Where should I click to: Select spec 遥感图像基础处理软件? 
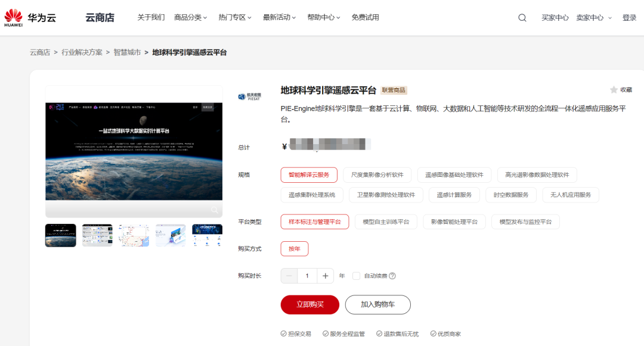click(454, 175)
